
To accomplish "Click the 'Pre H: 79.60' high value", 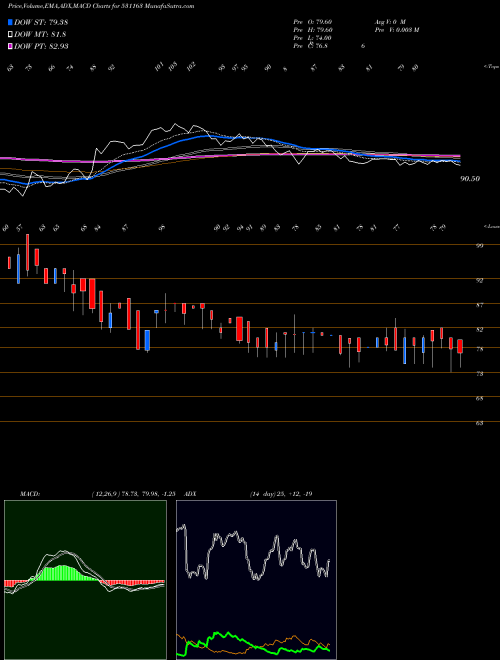I will [x=313, y=30].
